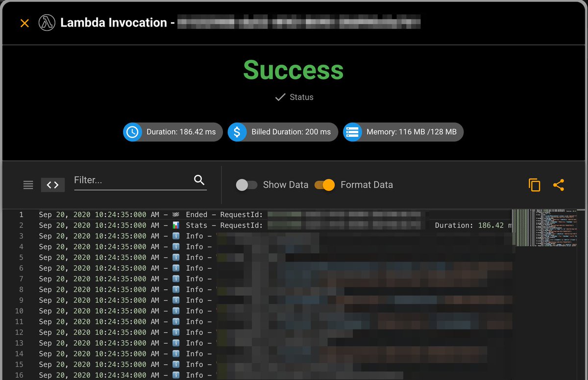The width and height of the screenshot is (588, 380).
Task: Copy logs with the copy icon
Action: coord(535,185)
